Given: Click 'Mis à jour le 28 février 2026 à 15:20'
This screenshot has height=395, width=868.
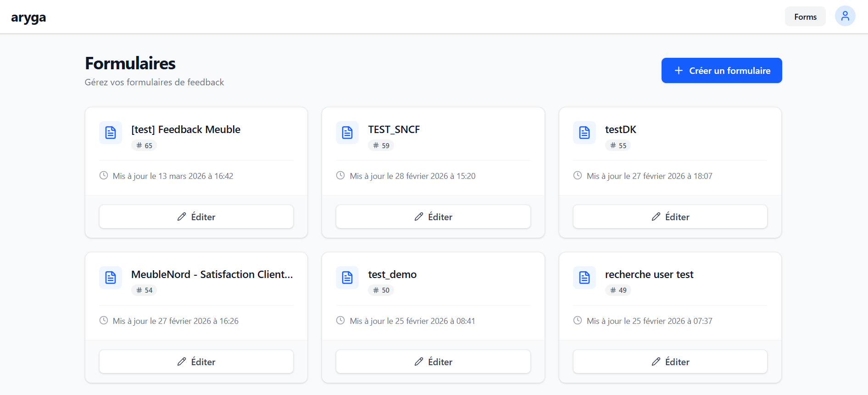Looking at the screenshot, I should (x=412, y=176).
